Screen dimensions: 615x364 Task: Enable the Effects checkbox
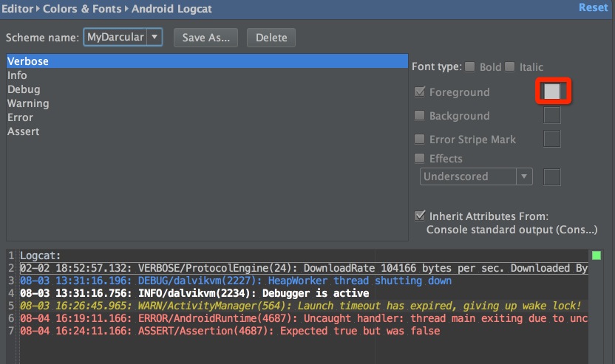click(420, 158)
